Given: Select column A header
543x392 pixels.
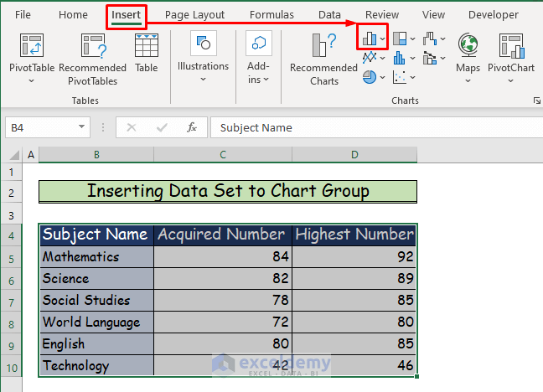Looking at the screenshot, I should click(x=31, y=154).
